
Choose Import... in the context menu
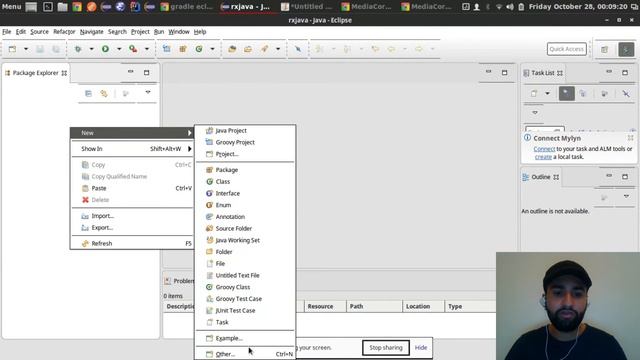click(131, 216)
